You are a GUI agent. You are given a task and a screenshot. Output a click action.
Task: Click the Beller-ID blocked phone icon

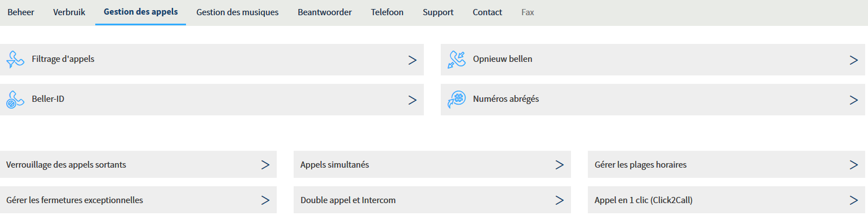[x=15, y=100]
